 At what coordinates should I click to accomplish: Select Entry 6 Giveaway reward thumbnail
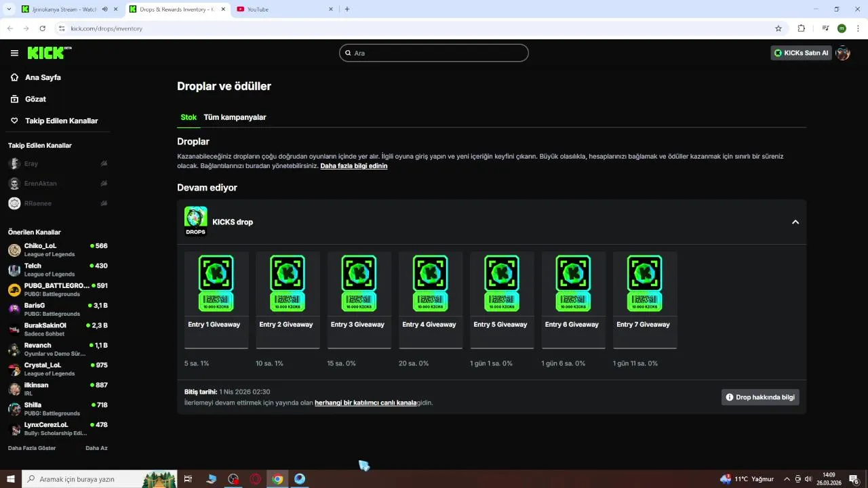point(573,283)
